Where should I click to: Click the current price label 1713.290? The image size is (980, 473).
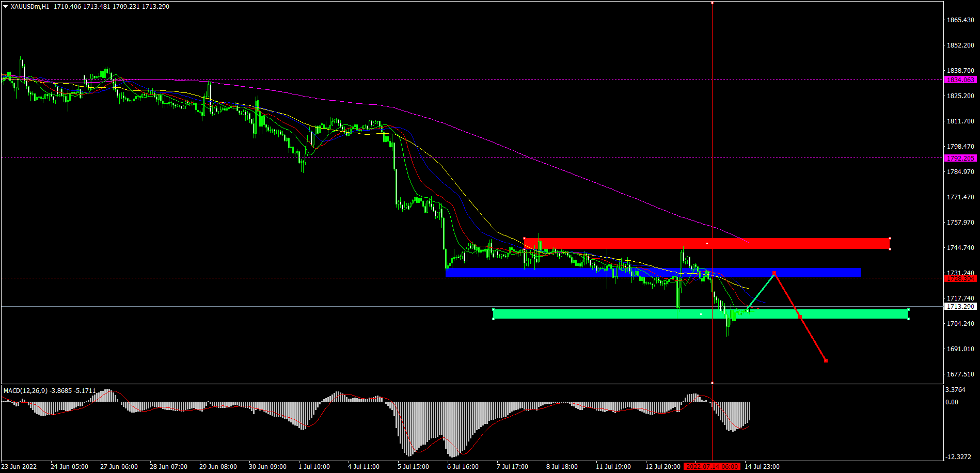click(x=960, y=307)
